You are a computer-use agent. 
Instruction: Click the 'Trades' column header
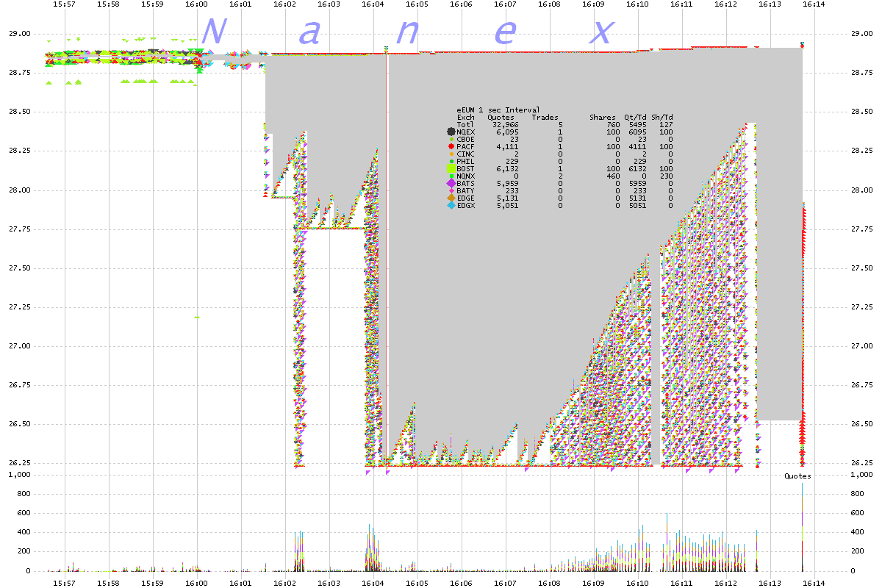[x=545, y=117]
